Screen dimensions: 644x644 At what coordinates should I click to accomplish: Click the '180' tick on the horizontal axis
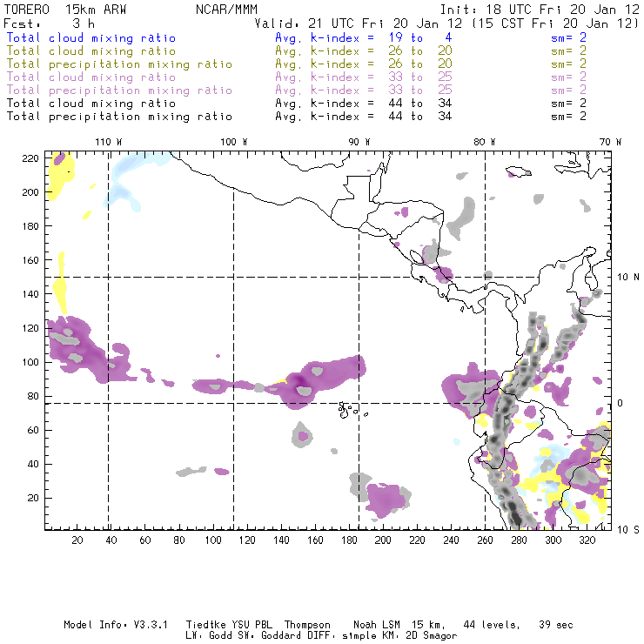click(349, 540)
